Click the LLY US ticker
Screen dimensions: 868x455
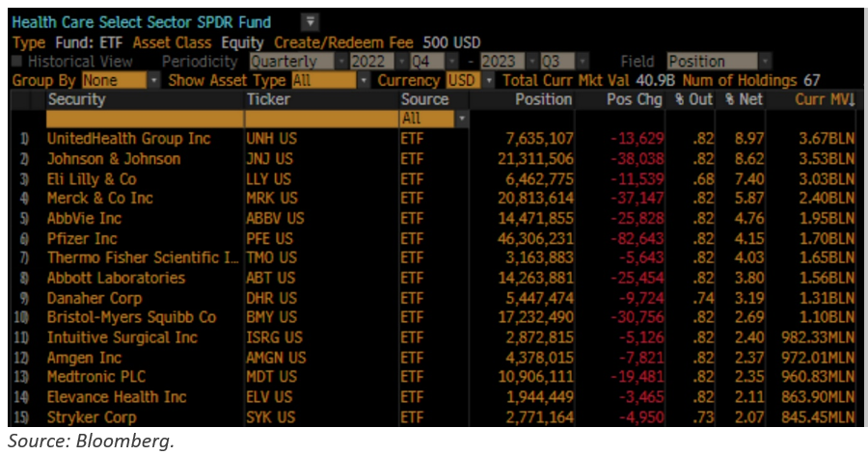coord(268,179)
